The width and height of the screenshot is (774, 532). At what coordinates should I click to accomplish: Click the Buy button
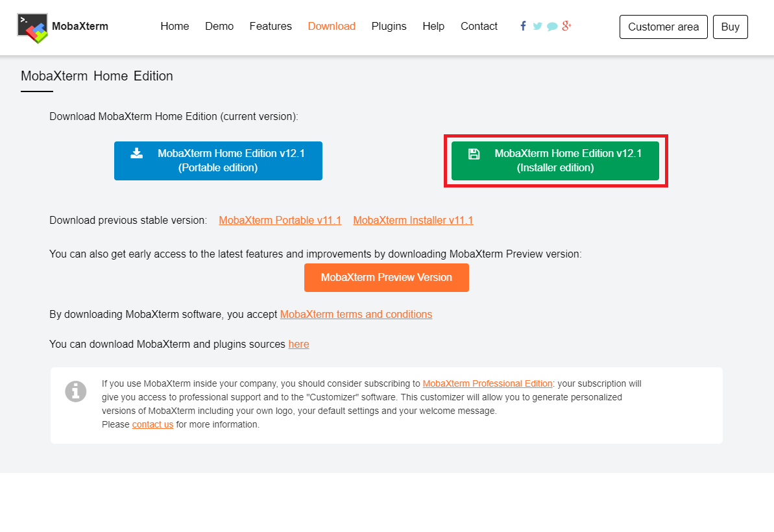(x=730, y=27)
